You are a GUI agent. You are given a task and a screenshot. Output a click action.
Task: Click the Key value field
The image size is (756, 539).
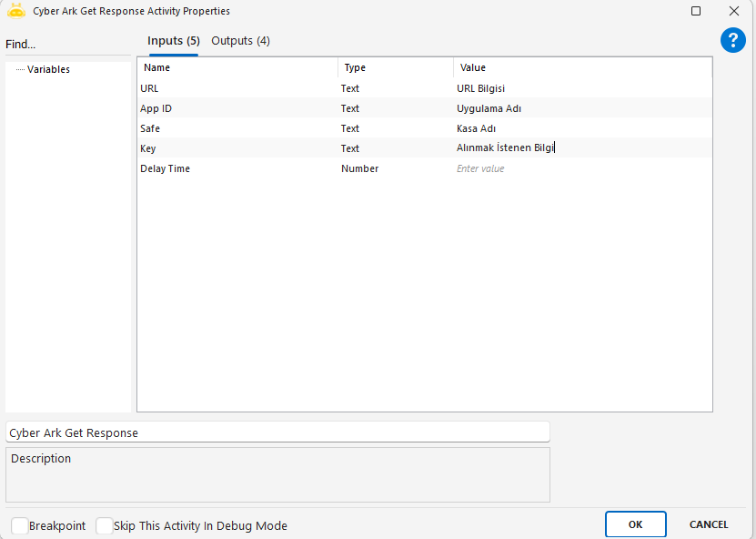click(x=580, y=148)
